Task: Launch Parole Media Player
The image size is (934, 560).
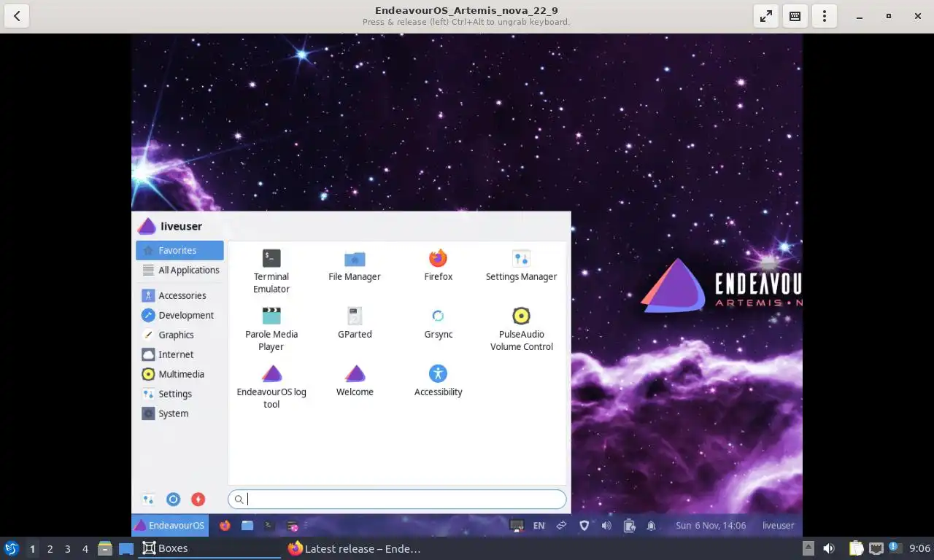Action: click(x=271, y=329)
